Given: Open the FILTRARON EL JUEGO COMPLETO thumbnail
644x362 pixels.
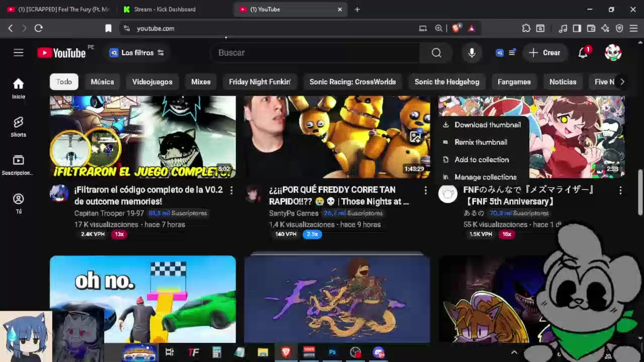Looking at the screenshot, I should (143, 137).
